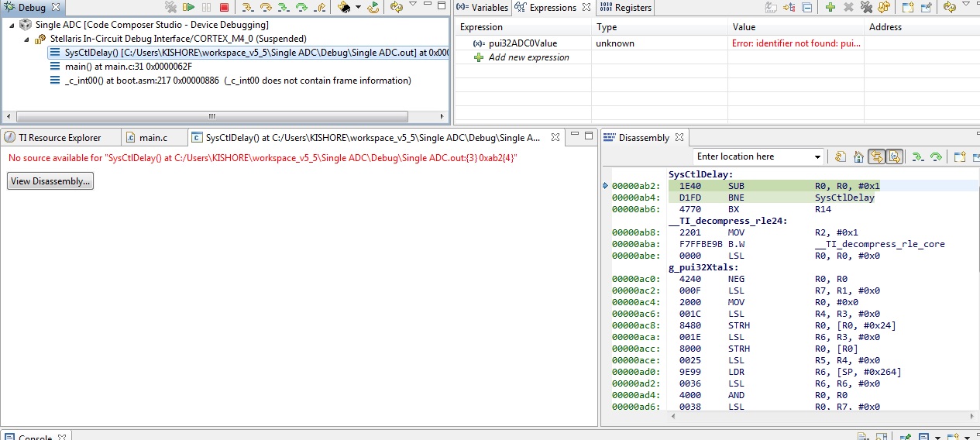
Task: Click Assembly Step Over in Disassembly toolbar
Action: pyautogui.click(x=936, y=156)
